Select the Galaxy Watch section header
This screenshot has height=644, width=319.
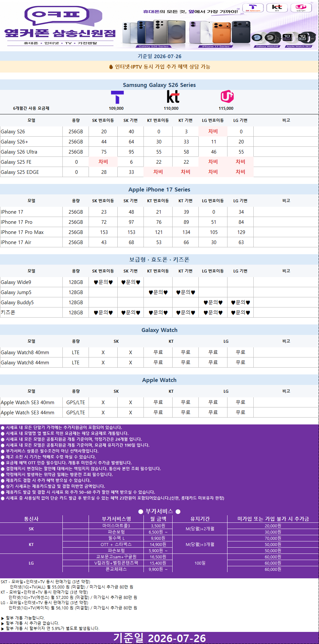(x=159, y=330)
